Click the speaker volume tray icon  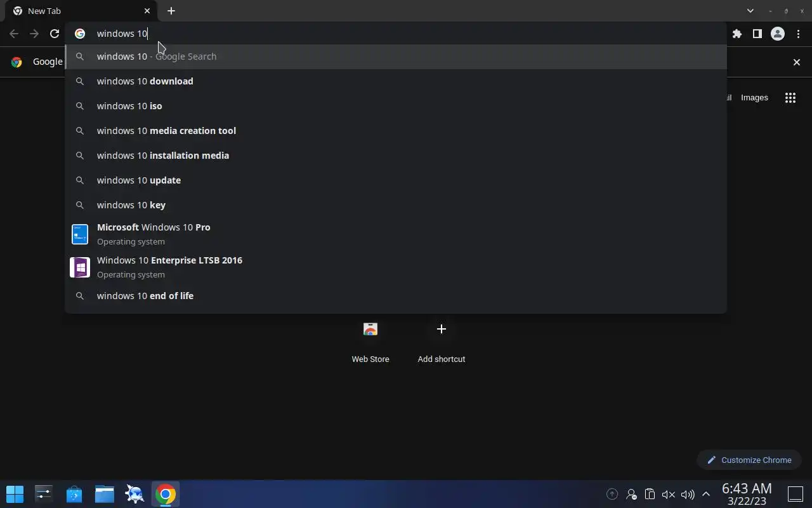tap(688, 494)
